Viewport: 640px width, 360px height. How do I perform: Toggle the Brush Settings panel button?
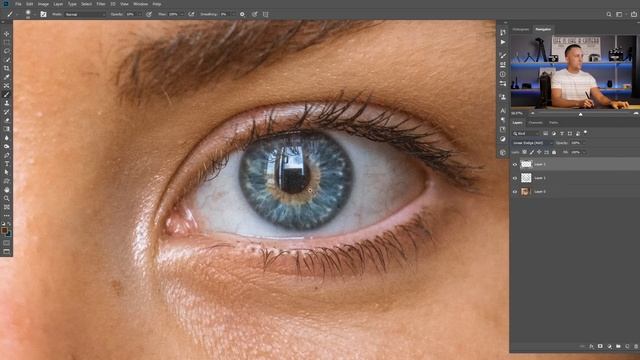click(x=43, y=14)
